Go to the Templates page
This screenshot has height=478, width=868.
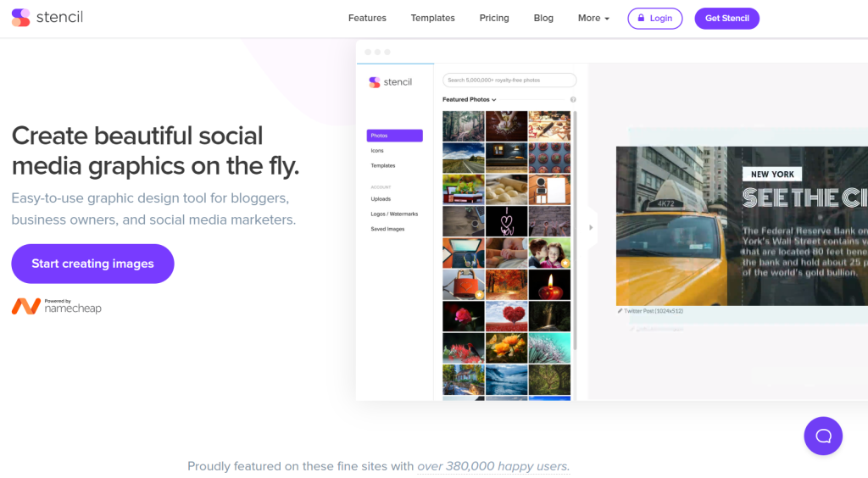pos(432,18)
